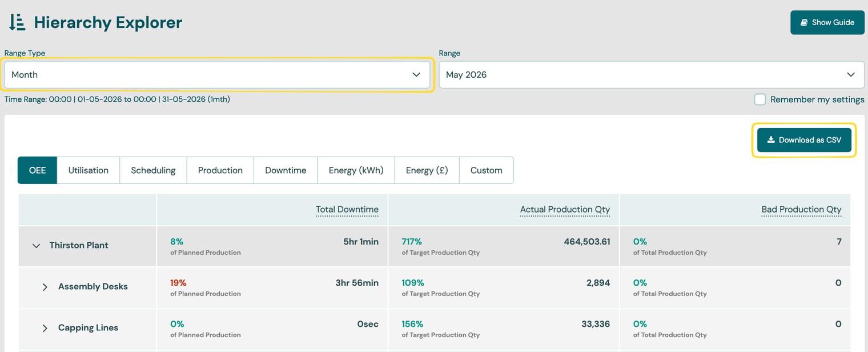Screen dimensions: 868x352
Task: Click the 5hr 1min downtime value
Action: tap(361, 242)
